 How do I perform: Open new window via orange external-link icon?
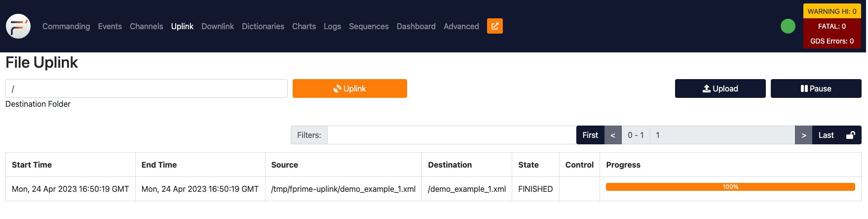pyautogui.click(x=494, y=26)
